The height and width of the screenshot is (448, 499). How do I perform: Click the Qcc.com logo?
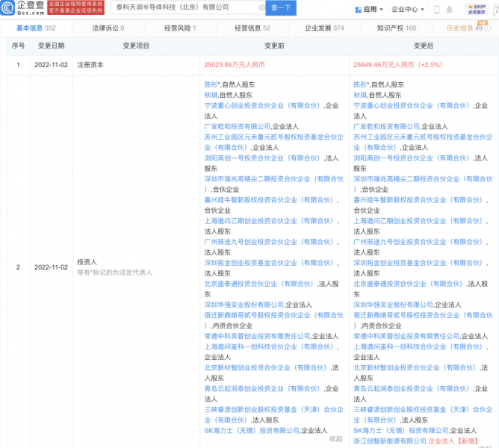coord(23,8)
